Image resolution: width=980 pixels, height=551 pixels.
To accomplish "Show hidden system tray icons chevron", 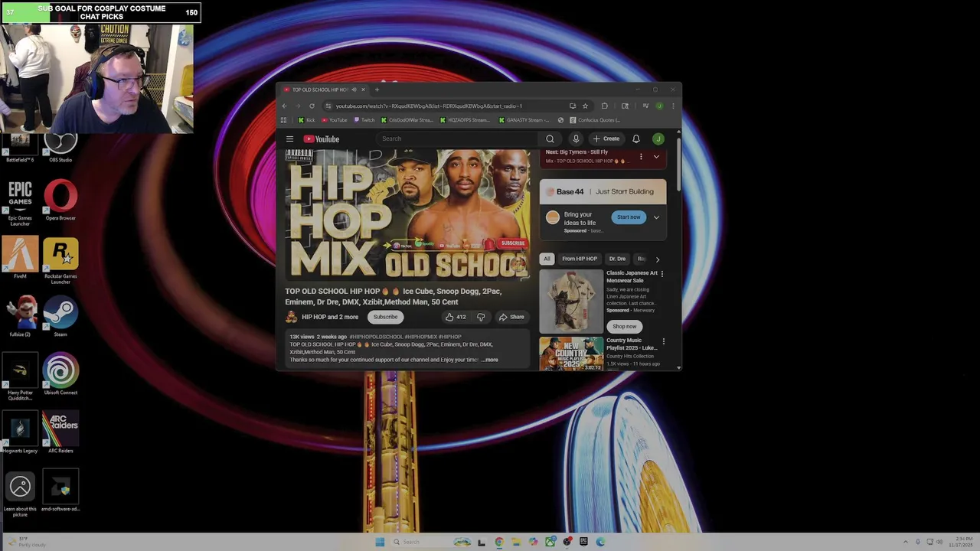I will 906,542.
